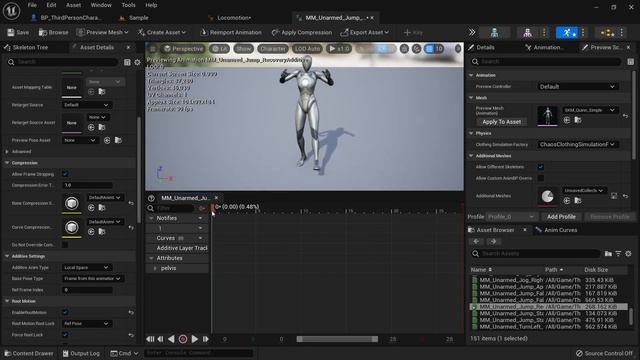640x360 pixels.
Task: Click the timeline range scrollbar bar
Action: pos(337,339)
